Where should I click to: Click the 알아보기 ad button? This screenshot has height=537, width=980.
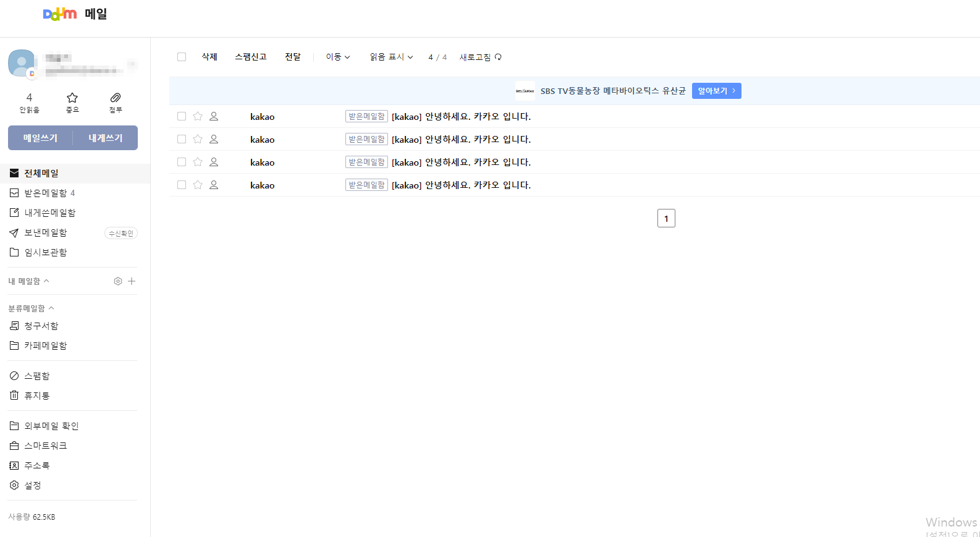point(717,91)
